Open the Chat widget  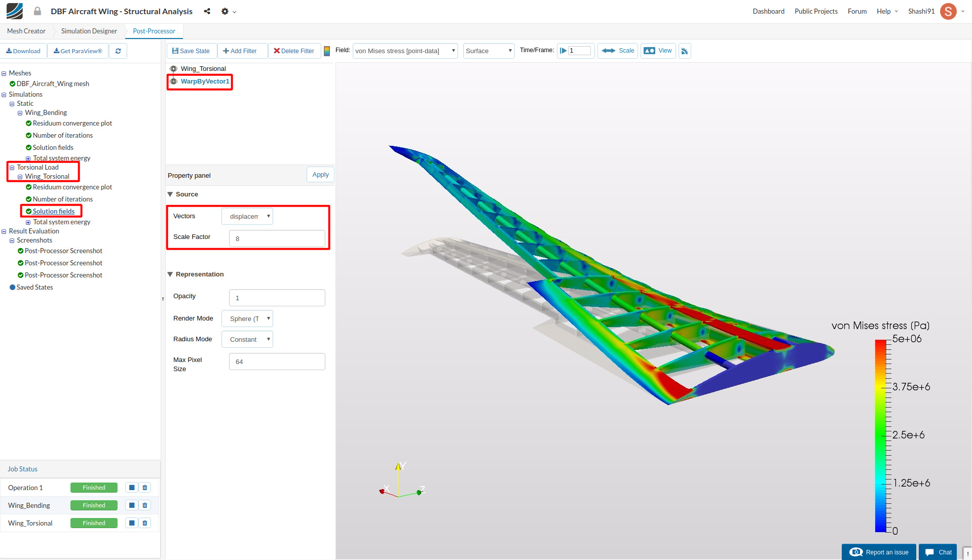(938, 552)
